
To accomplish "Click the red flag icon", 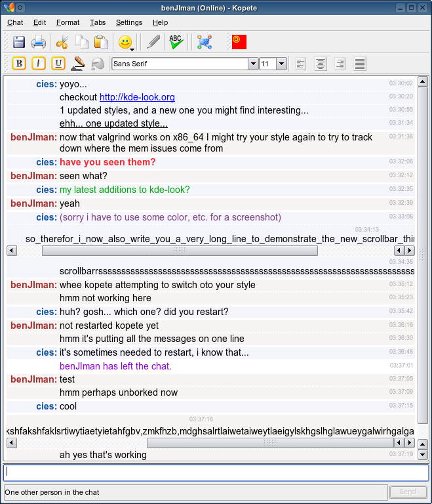I will click(239, 42).
